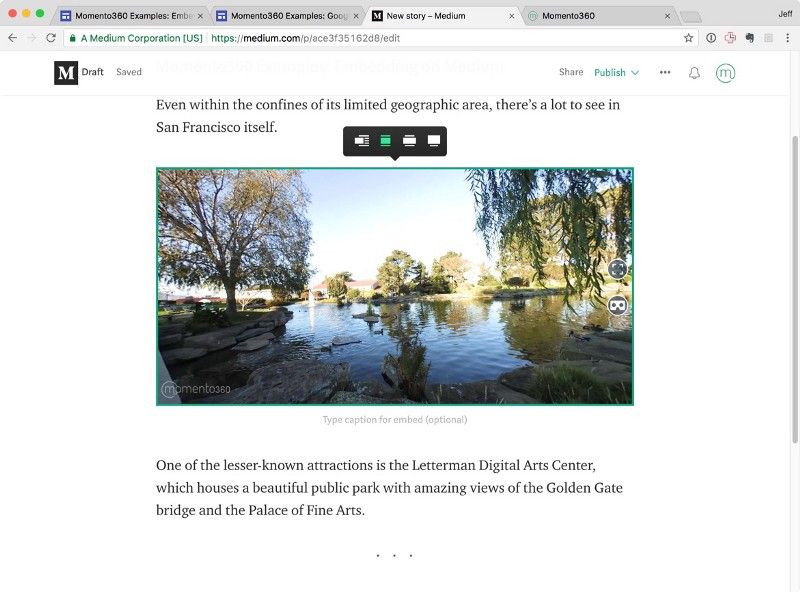Viewport: 800px width, 592px height.
Task: Select inline column-width embed layout
Action: [x=386, y=140]
